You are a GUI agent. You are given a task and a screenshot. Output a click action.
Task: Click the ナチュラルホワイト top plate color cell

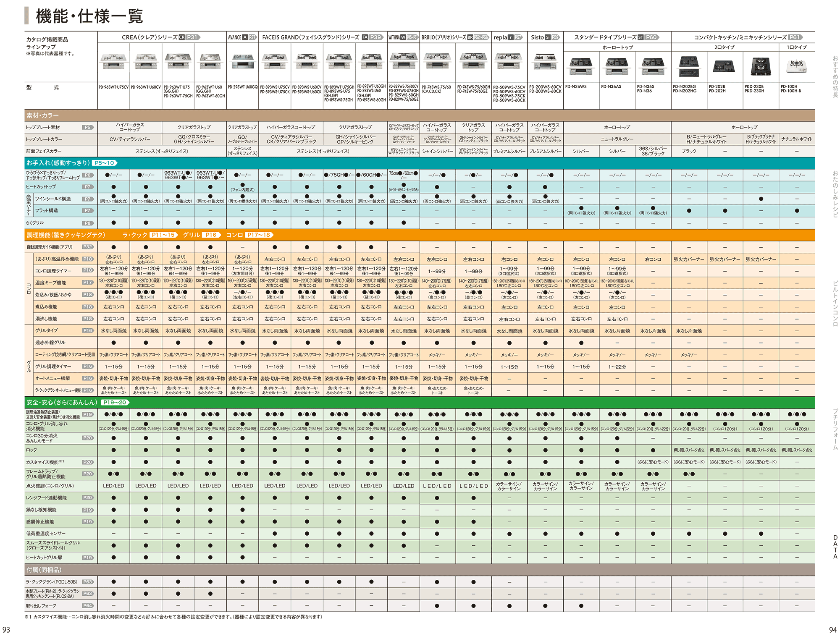(x=797, y=139)
